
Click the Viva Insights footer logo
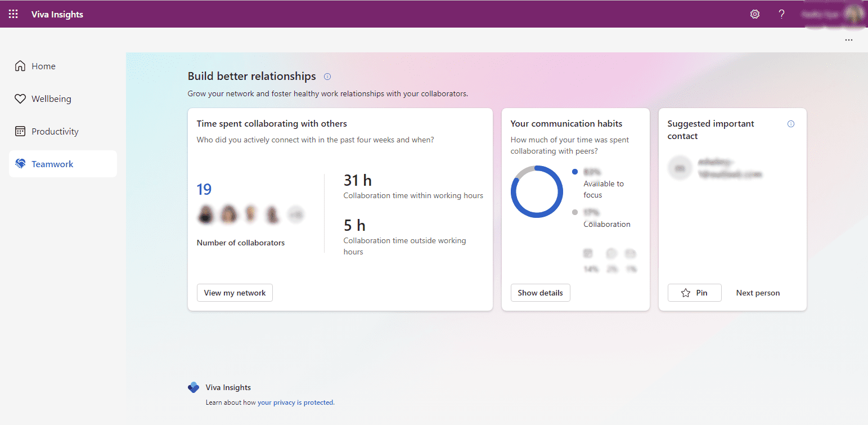(194, 387)
